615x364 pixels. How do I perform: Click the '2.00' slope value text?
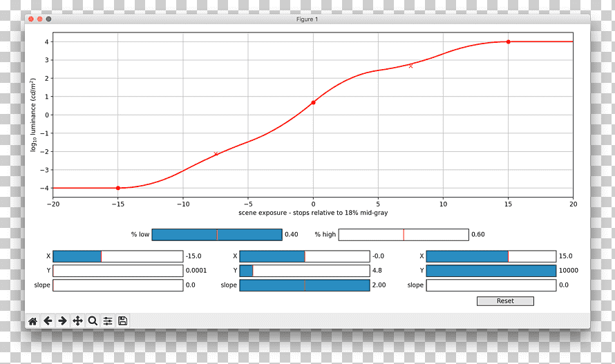coord(379,285)
